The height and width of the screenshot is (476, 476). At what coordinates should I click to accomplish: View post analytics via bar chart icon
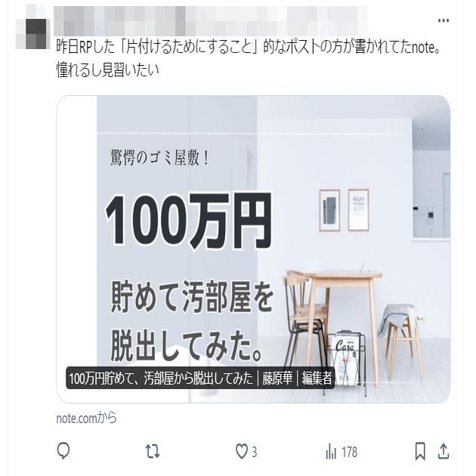[x=331, y=451]
